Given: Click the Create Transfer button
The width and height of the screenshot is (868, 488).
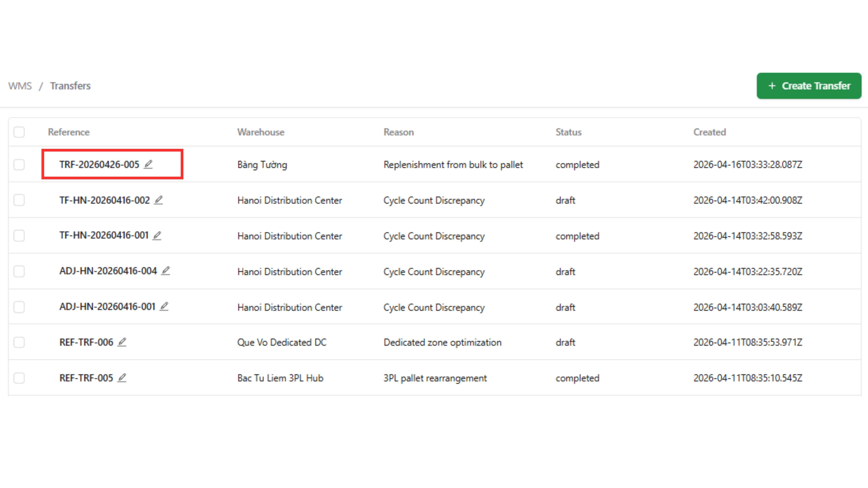Looking at the screenshot, I should pyautogui.click(x=809, y=86).
